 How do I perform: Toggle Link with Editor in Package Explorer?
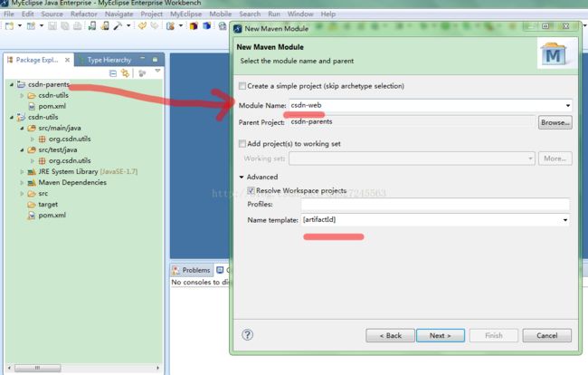click(x=125, y=73)
